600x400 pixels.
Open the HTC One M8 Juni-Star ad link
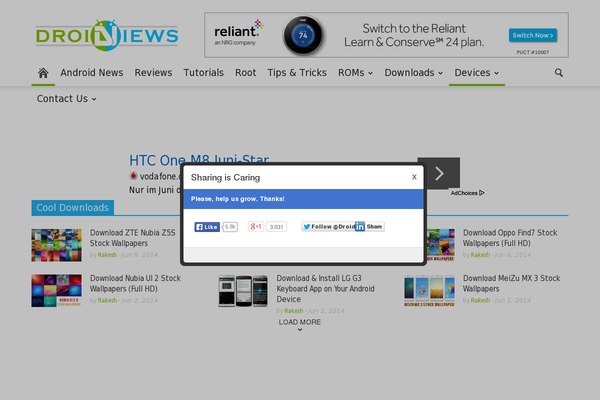coord(199,160)
